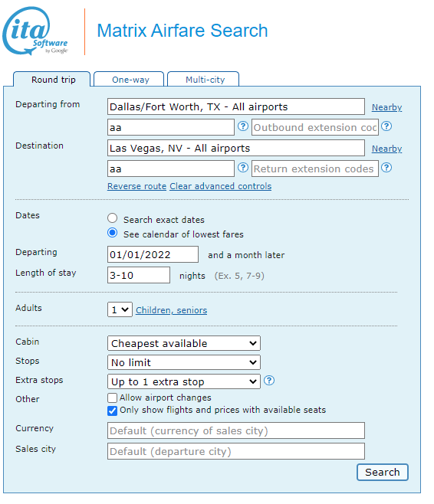Click the Search button
The image size is (434, 504).
click(x=382, y=472)
